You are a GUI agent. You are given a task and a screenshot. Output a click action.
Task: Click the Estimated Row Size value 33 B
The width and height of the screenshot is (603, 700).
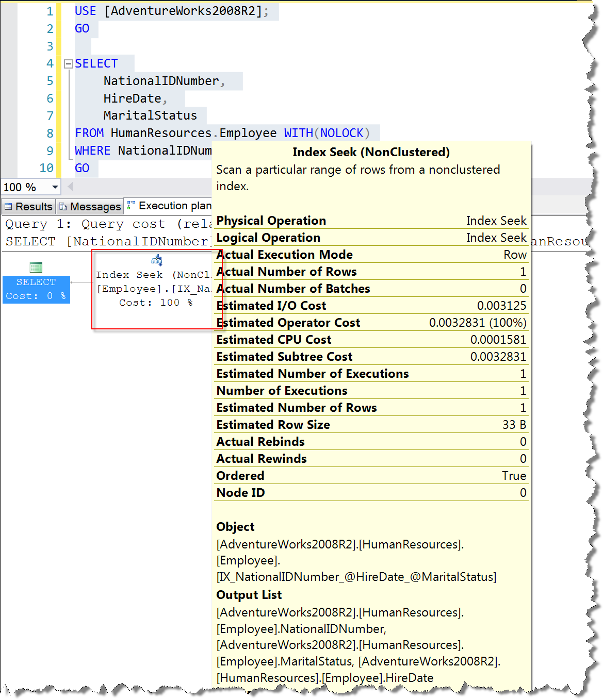pos(514,425)
